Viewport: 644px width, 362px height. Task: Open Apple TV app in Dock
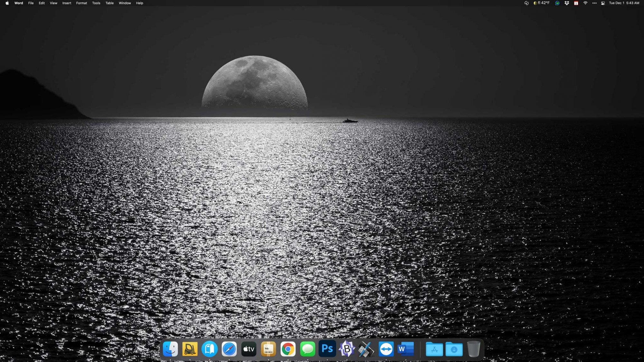click(x=249, y=349)
